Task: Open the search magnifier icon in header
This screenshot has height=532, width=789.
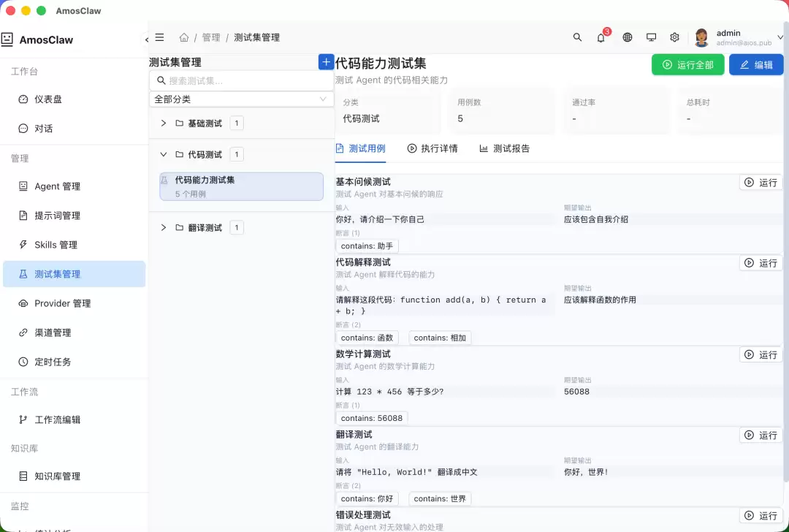Action: [577, 37]
